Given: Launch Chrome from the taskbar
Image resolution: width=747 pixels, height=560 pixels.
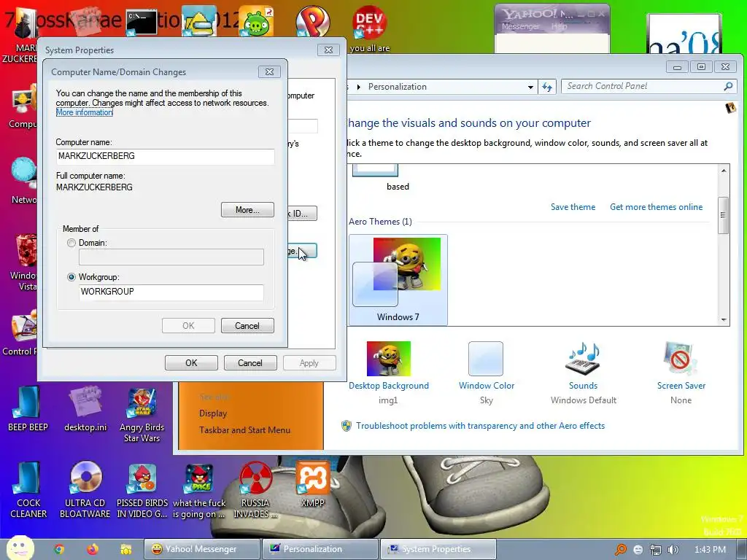Looking at the screenshot, I should pyautogui.click(x=59, y=549).
